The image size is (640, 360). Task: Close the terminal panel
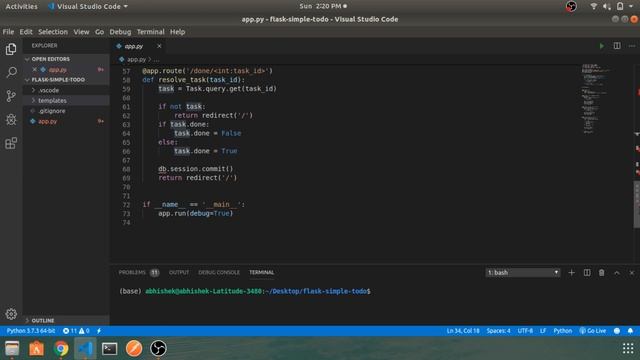tap(632, 273)
